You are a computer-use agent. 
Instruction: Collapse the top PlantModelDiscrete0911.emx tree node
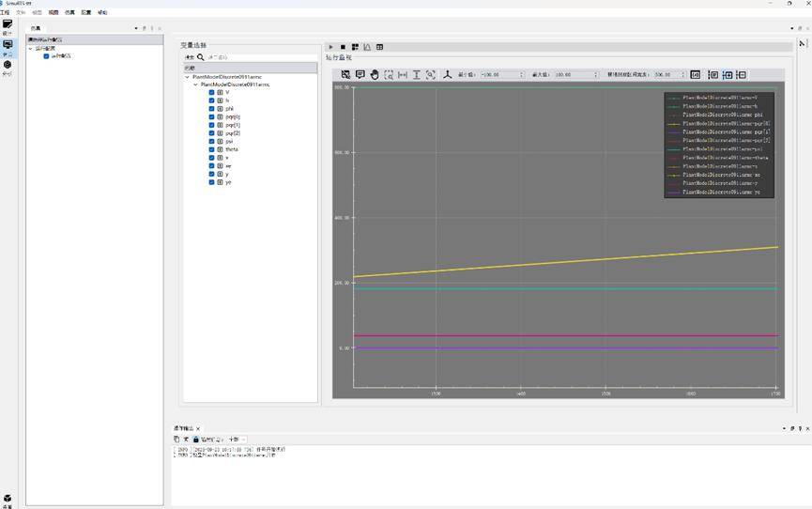click(187, 77)
